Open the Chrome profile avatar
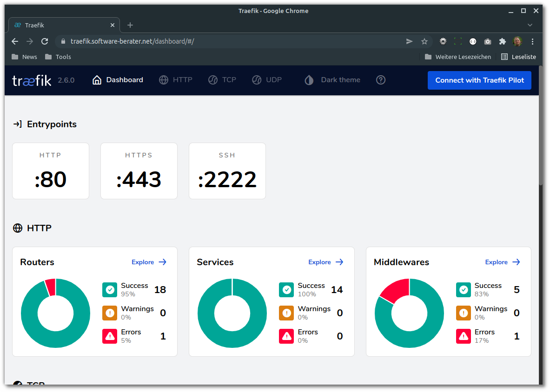This screenshot has width=550, height=392. pyautogui.click(x=517, y=41)
